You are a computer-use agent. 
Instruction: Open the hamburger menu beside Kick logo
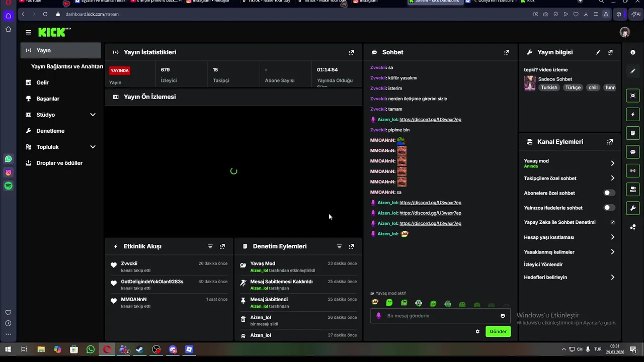pos(28,32)
